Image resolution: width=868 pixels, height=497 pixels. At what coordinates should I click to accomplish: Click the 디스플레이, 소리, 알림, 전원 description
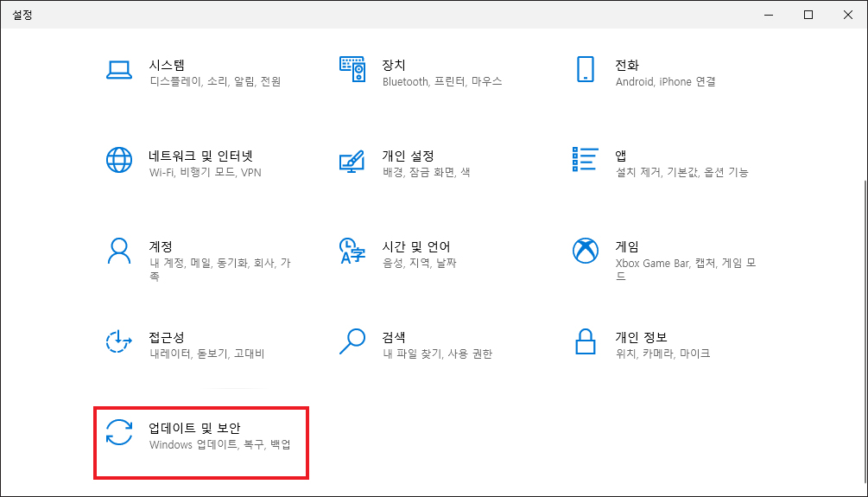pos(215,82)
